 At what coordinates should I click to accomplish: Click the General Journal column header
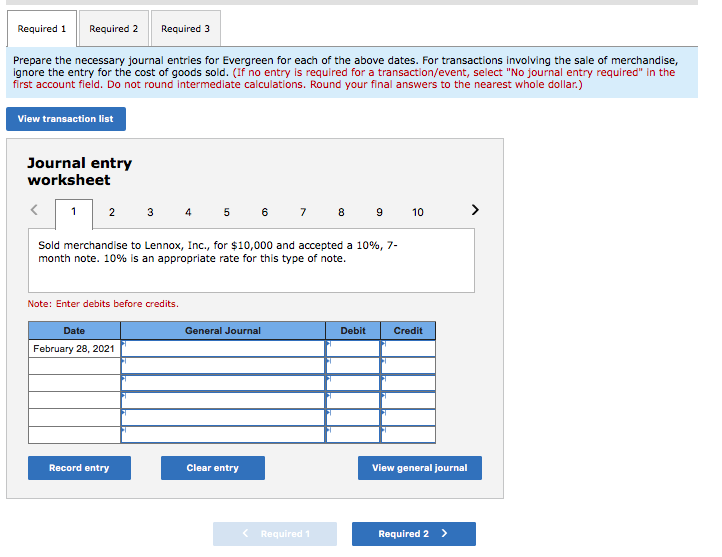click(x=223, y=331)
